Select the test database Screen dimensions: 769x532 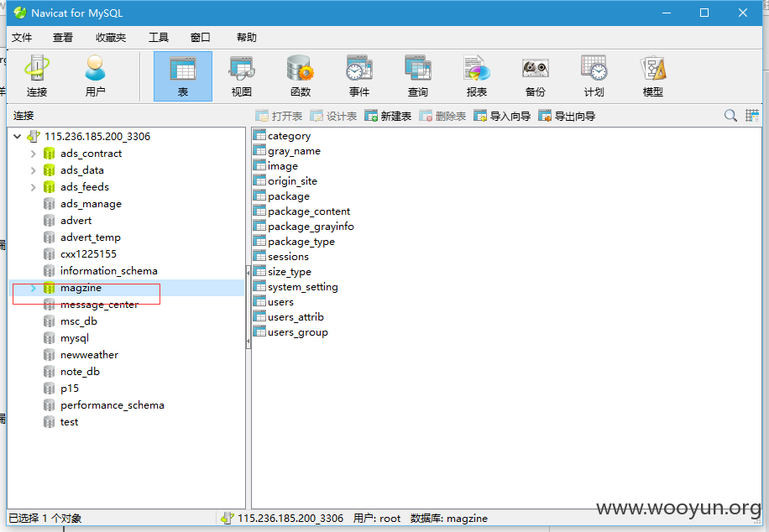pyautogui.click(x=69, y=422)
